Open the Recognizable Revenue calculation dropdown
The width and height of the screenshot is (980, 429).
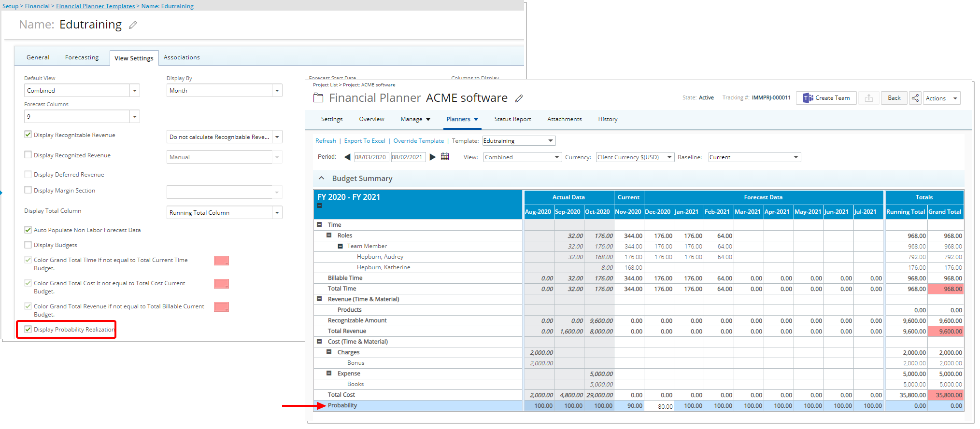[x=225, y=137]
